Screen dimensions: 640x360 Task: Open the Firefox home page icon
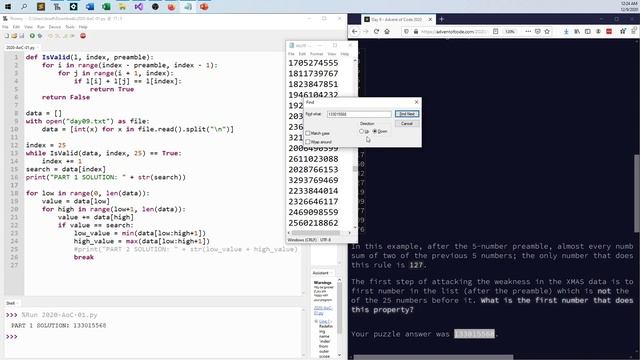tap(387, 31)
